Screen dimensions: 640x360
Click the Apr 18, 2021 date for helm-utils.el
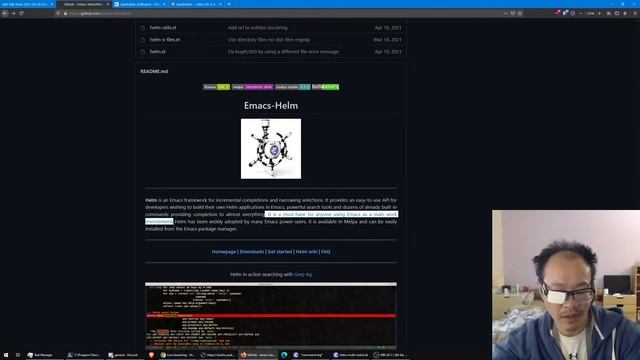[x=388, y=28]
